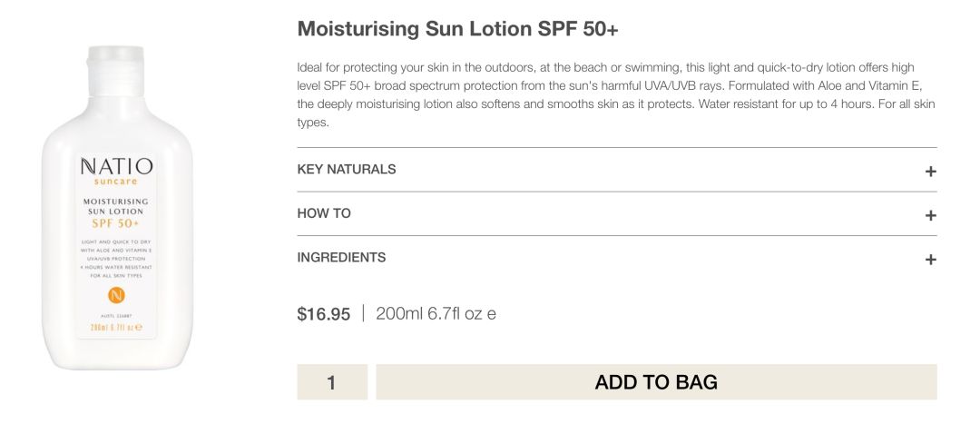This screenshot has width=980, height=424.
Task: Add the sun lotion to bag
Action: point(656,382)
